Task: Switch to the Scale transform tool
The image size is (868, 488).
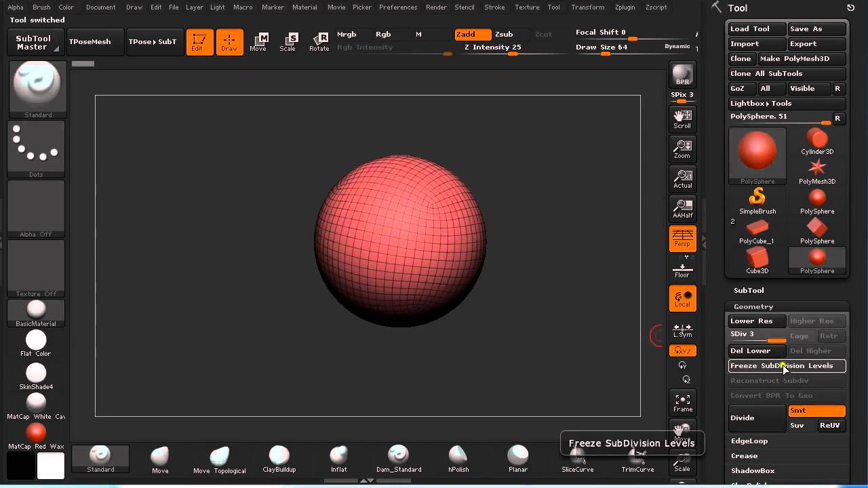Action: click(x=288, y=42)
